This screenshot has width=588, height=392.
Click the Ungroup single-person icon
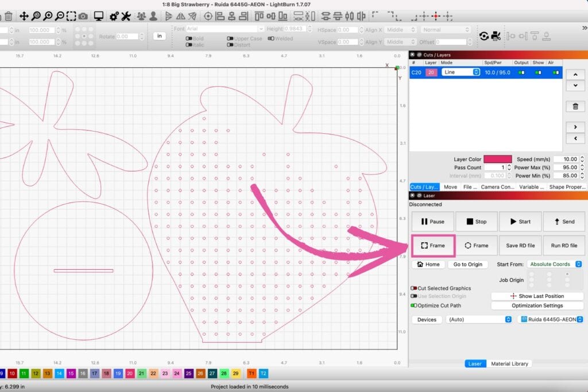(x=153, y=16)
